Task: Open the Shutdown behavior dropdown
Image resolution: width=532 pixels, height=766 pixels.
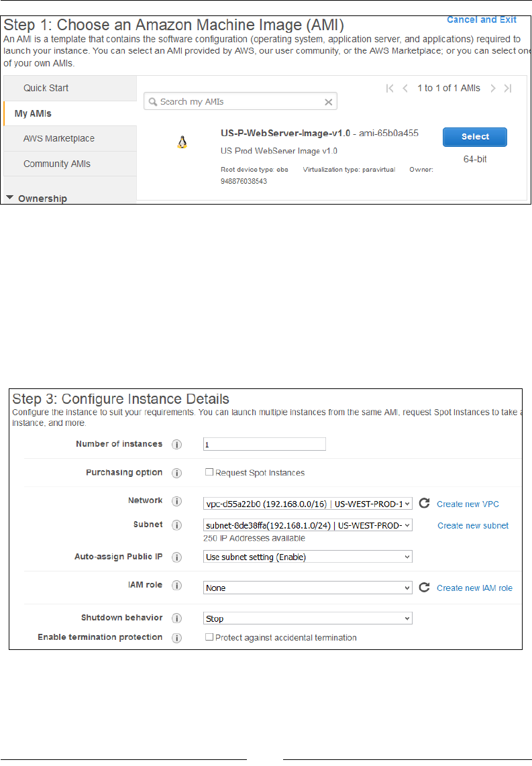Action: tap(308, 618)
